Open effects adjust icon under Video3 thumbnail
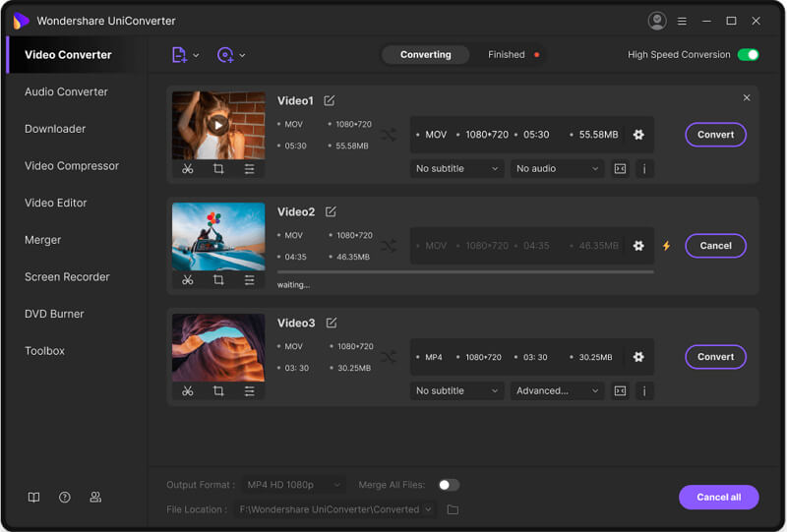 (249, 391)
